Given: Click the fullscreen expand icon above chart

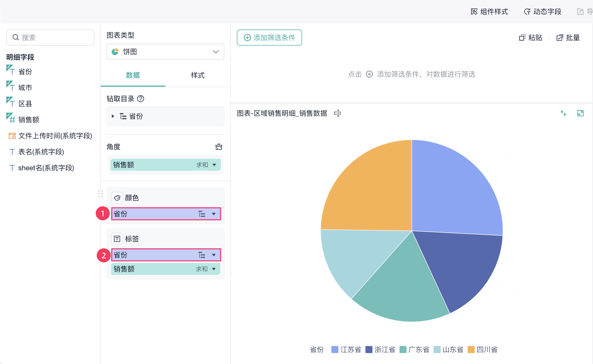Looking at the screenshot, I should tap(580, 113).
